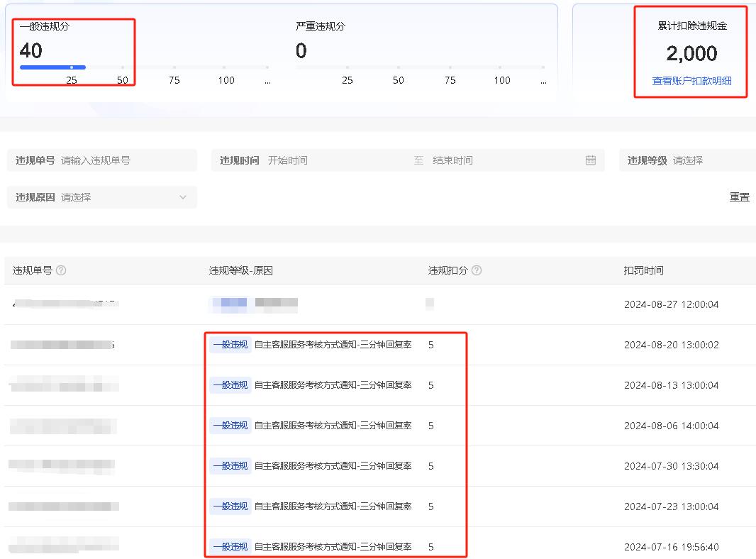Click deduction score 5 in 2024-08-20 row

click(431, 345)
